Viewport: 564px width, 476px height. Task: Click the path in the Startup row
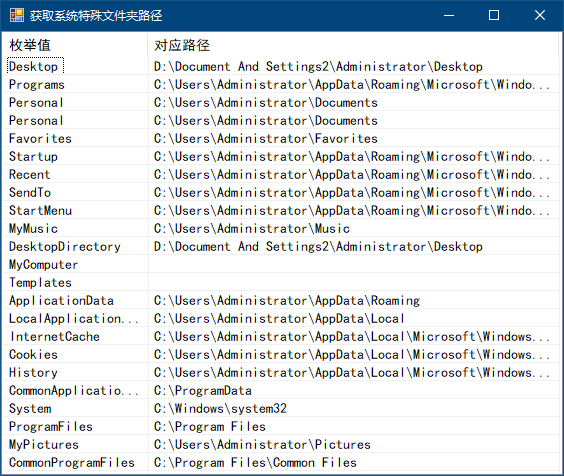(352, 157)
